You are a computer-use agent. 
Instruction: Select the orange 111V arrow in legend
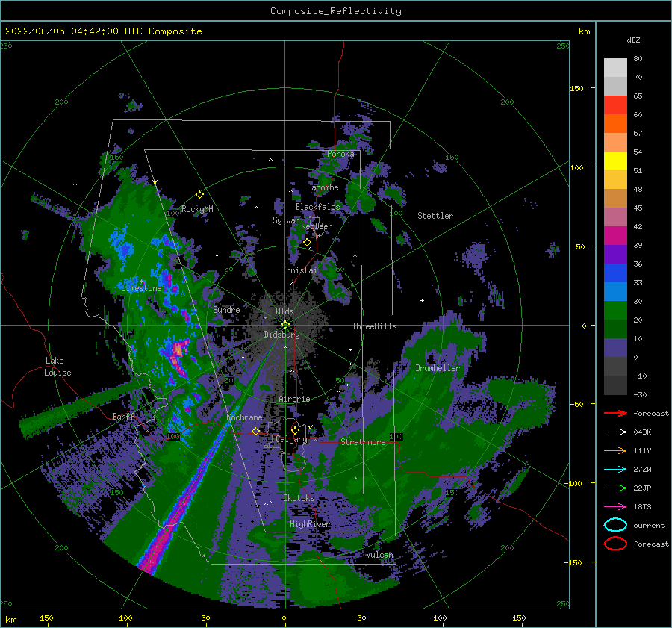615,450
